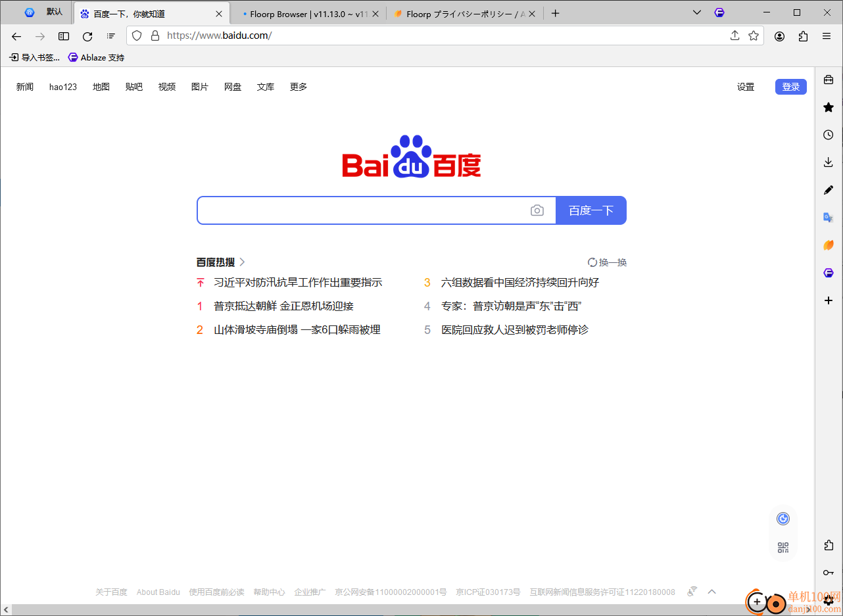Open hot search 医院回应救人迟到被罚老师停诊
Screen dimensions: 843x616
(x=515, y=330)
